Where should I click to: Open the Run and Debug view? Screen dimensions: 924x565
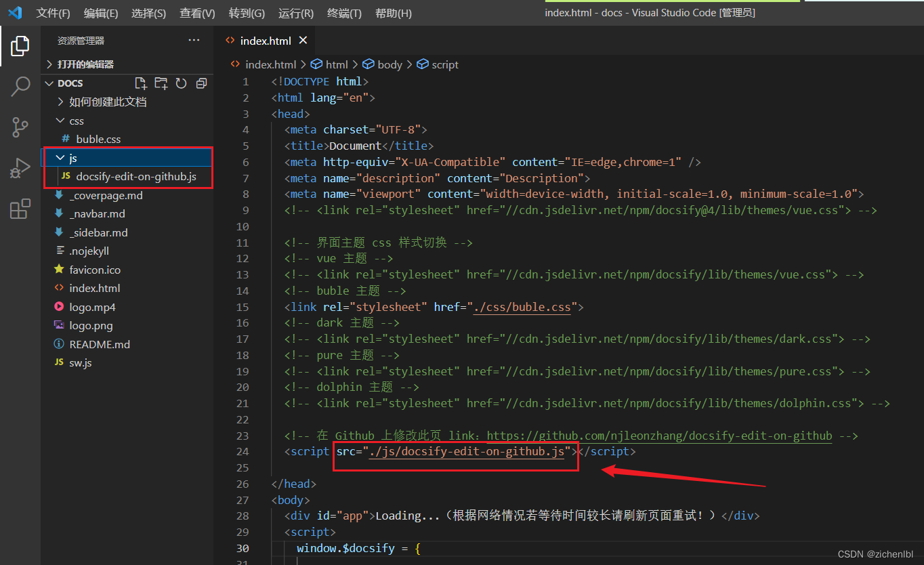click(20, 168)
